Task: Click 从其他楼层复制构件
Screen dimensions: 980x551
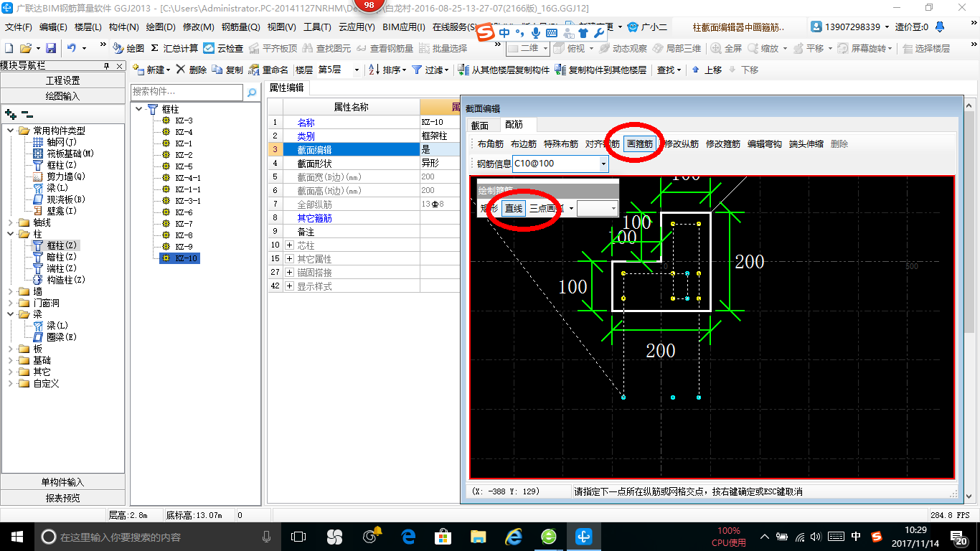Action: point(504,70)
